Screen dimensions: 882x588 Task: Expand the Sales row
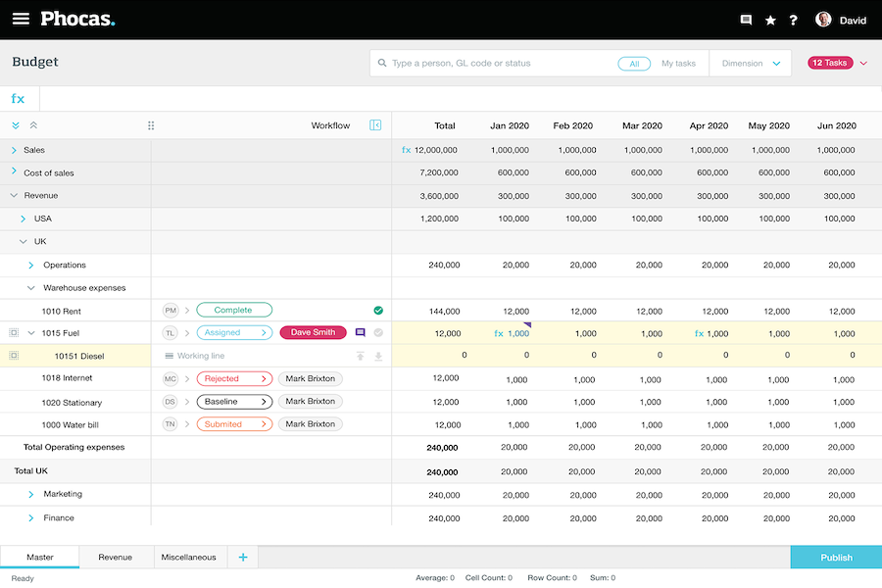click(x=14, y=150)
